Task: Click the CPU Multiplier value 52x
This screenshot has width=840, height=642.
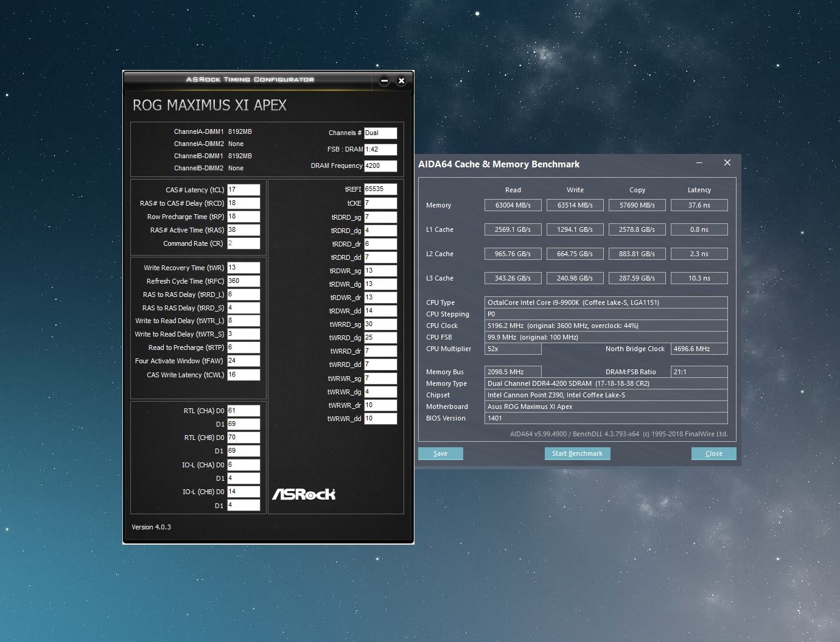Action: (x=513, y=349)
